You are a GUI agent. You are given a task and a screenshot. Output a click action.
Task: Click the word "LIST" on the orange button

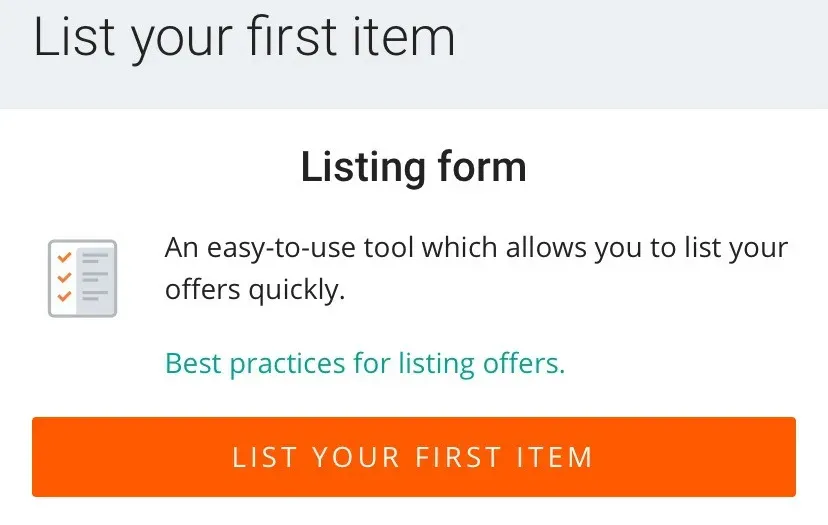click(x=264, y=458)
